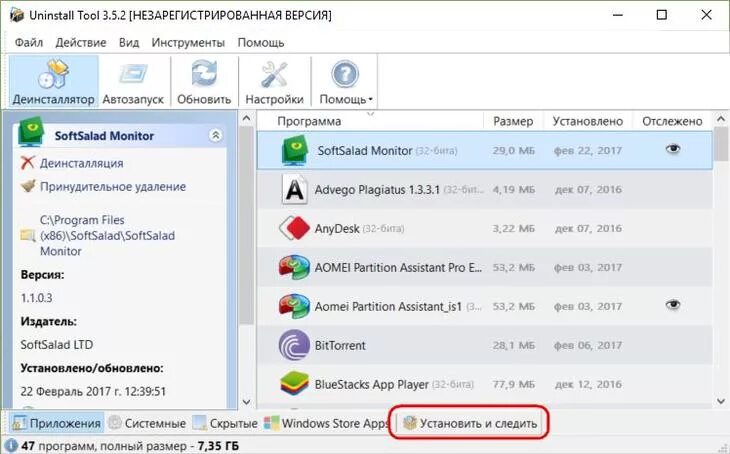Image resolution: width=730 pixels, height=454 pixels.
Task: Sort by Размер column header
Action: point(513,122)
